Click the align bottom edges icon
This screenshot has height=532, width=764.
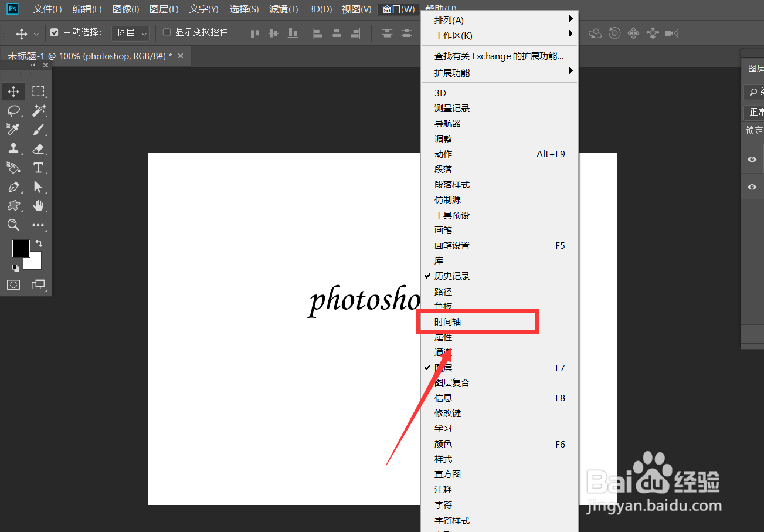click(x=293, y=33)
